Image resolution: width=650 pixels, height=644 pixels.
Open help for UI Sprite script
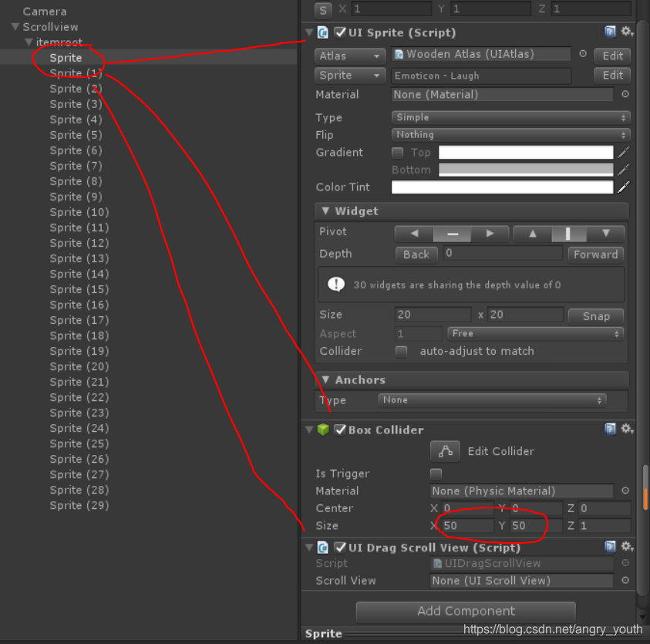610,32
